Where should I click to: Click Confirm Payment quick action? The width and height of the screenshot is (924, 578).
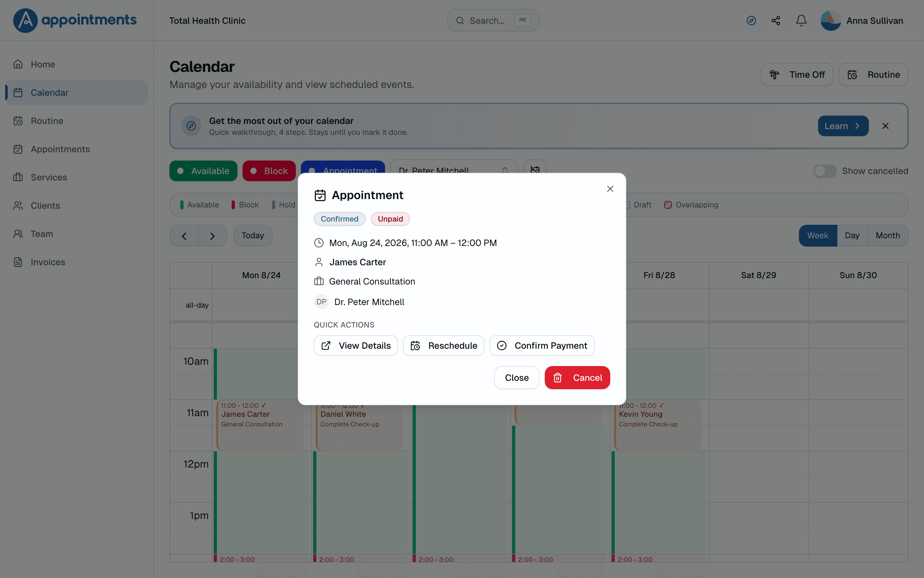tap(542, 346)
